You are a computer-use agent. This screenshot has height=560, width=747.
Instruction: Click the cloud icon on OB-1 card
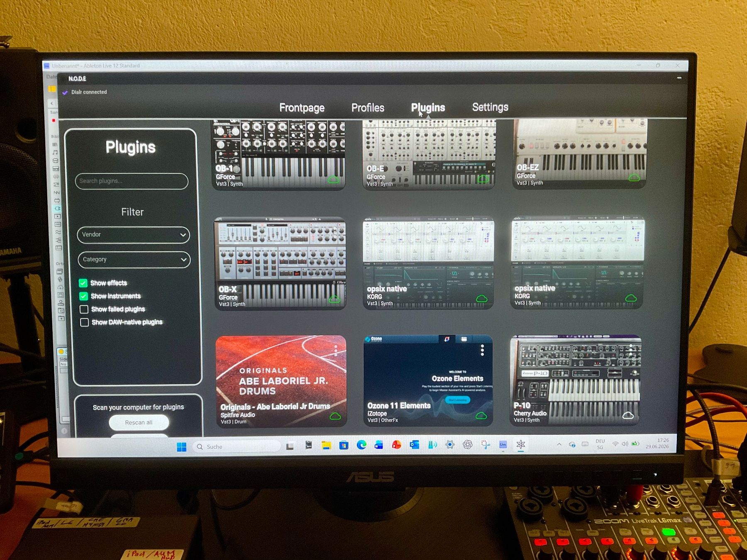coord(334,180)
